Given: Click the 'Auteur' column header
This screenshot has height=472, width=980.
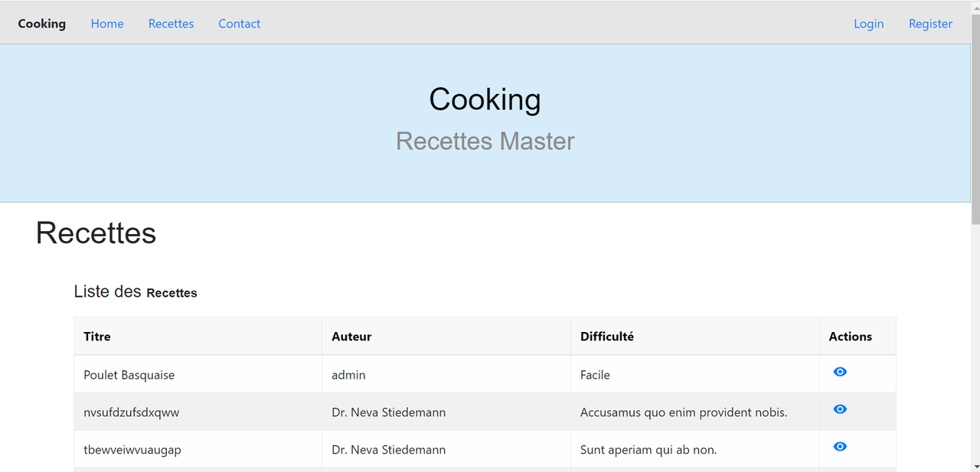Looking at the screenshot, I should click(446, 337).
